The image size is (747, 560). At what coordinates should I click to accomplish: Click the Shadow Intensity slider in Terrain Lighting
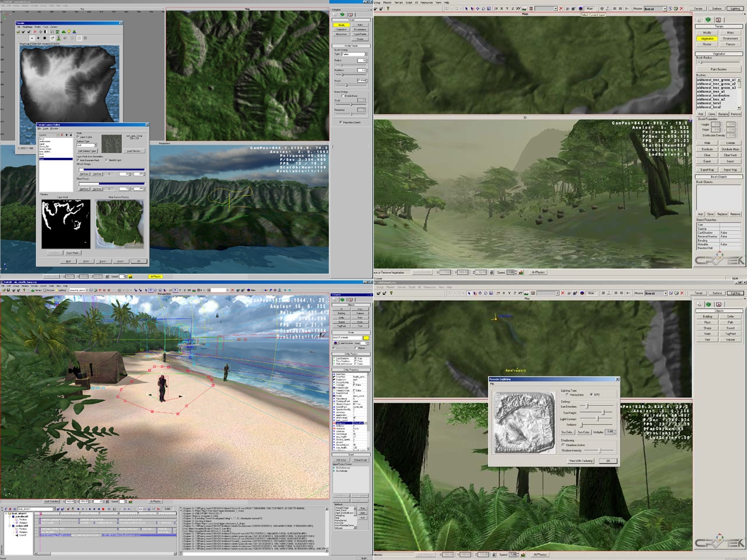[x=598, y=450]
